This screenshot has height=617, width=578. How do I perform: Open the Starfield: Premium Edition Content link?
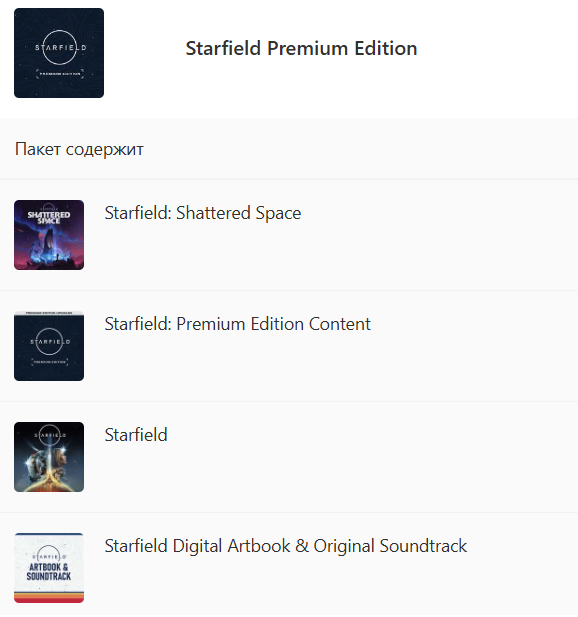237,324
